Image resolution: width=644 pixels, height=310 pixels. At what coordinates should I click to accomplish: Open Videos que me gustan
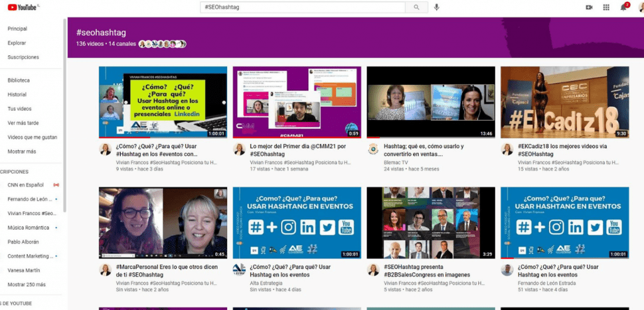tap(32, 138)
